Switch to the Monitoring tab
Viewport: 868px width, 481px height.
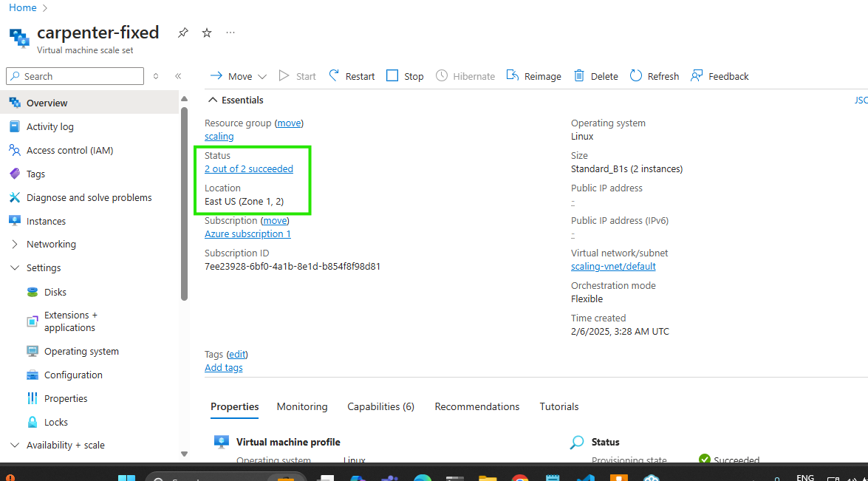pyautogui.click(x=302, y=406)
